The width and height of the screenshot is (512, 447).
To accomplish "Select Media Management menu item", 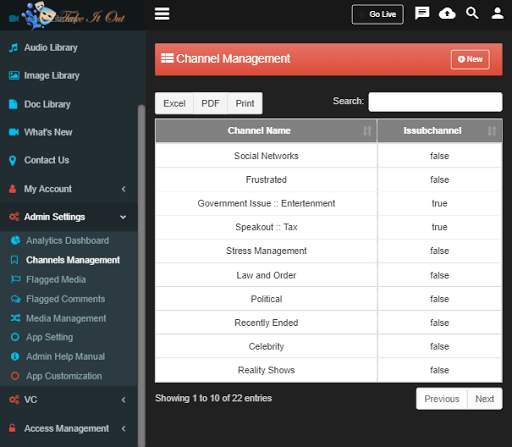I will coord(66,318).
